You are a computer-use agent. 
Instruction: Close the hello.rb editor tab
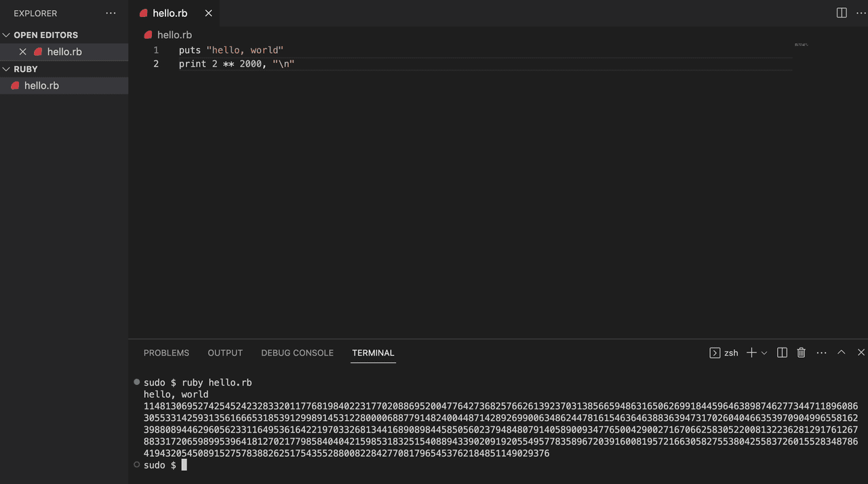point(208,13)
